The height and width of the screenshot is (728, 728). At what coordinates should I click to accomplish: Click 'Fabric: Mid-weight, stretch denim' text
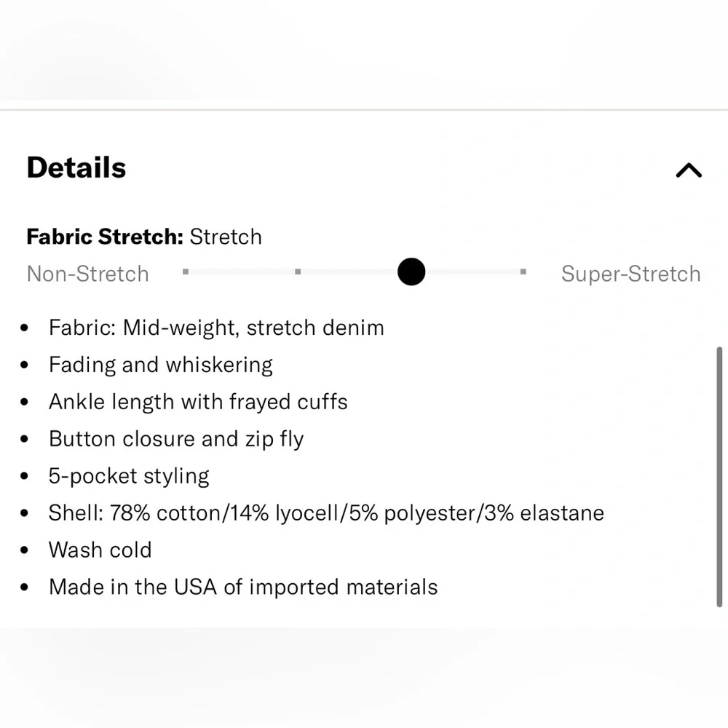coord(216,328)
